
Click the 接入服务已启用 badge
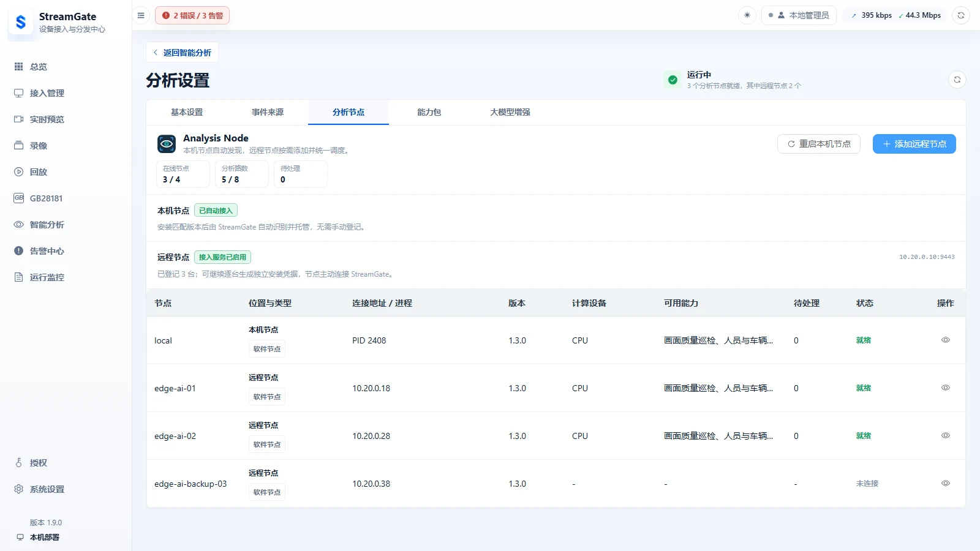(223, 257)
